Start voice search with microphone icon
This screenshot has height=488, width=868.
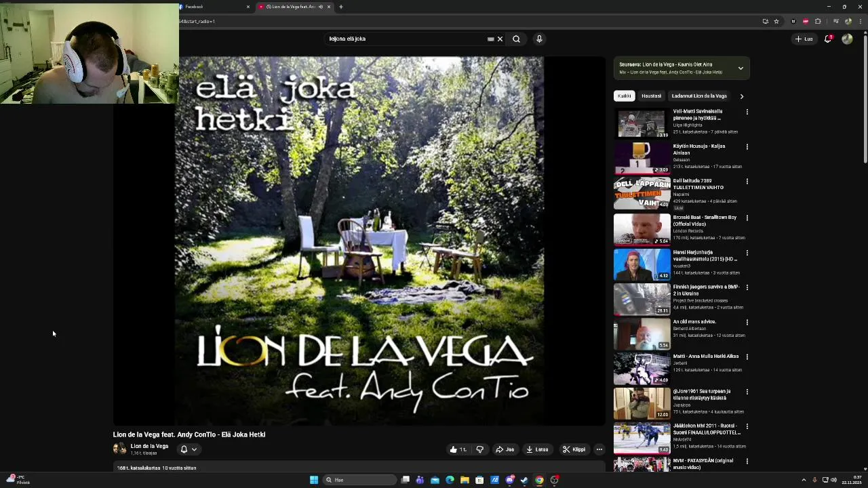(539, 39)
